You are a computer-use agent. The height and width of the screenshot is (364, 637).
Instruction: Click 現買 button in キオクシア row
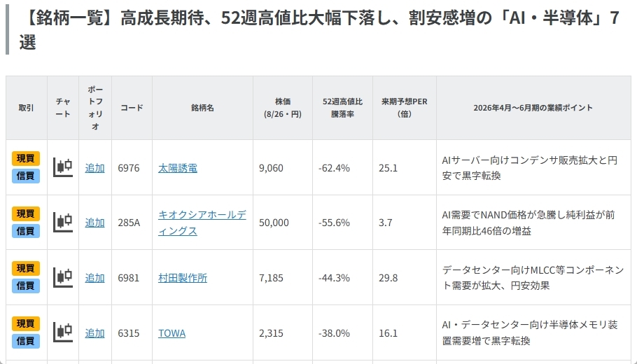pyautogui.click(x=26, y=213)
